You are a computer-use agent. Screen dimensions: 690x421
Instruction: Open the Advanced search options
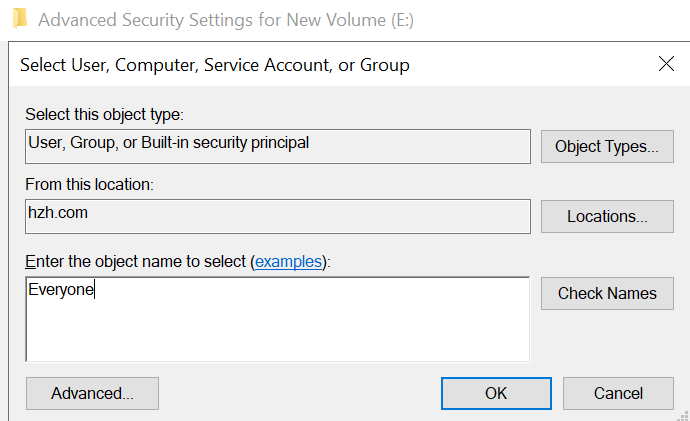click(92, 393)
